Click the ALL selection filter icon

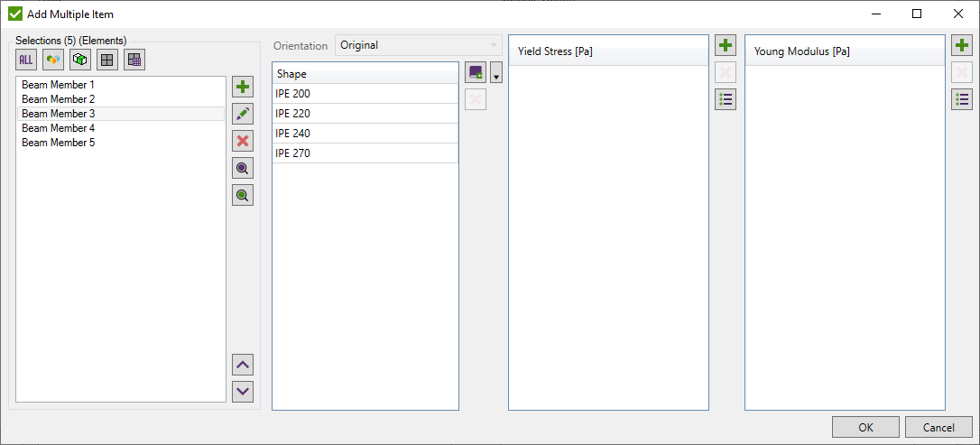point(26,60)
